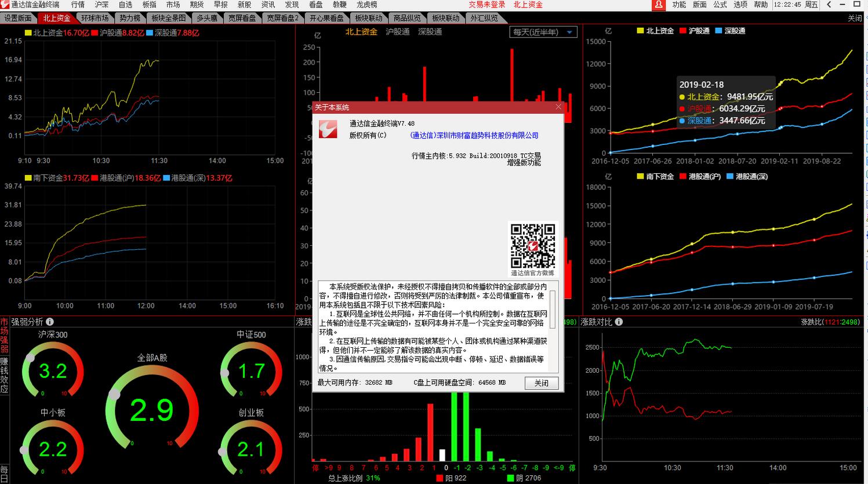Image resolution: width=868 pixels, height=484 pixels.
Task: Click the 阴 2706 count label
Action: pos(528,478)
